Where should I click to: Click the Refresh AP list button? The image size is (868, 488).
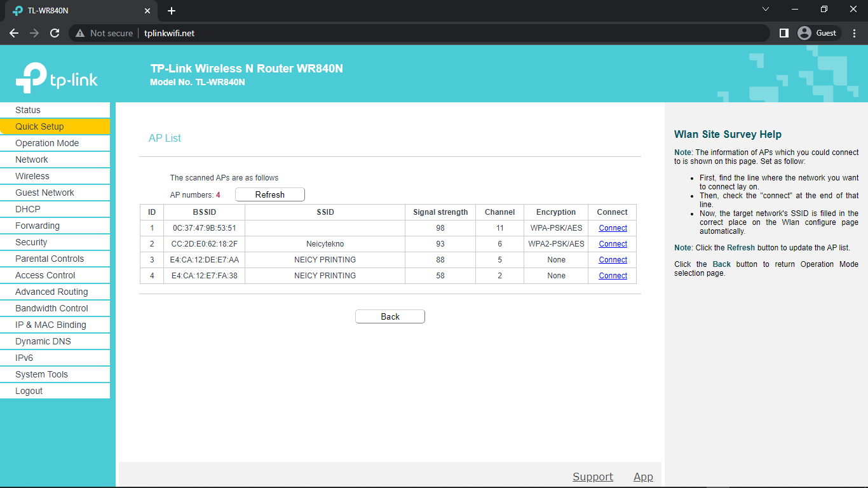270,194
